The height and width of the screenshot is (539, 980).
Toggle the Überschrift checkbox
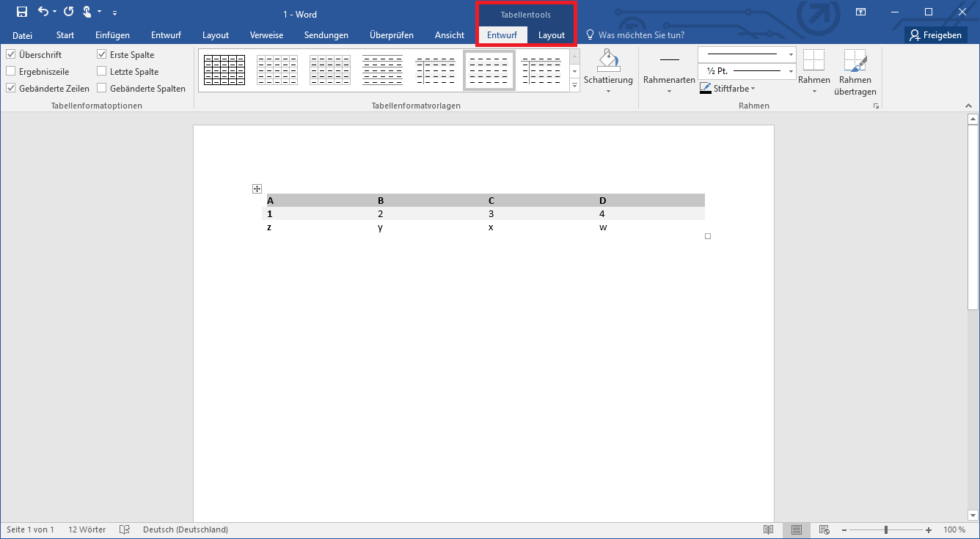tap(10, 54)
